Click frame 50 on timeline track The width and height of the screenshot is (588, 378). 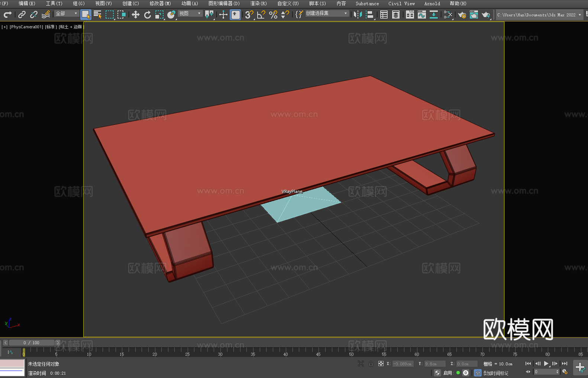351,352
